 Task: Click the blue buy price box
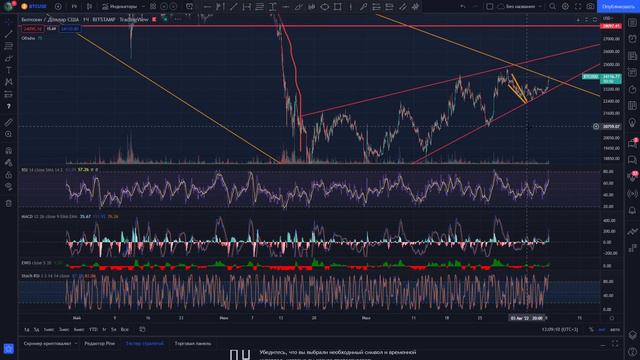(70, 29)
